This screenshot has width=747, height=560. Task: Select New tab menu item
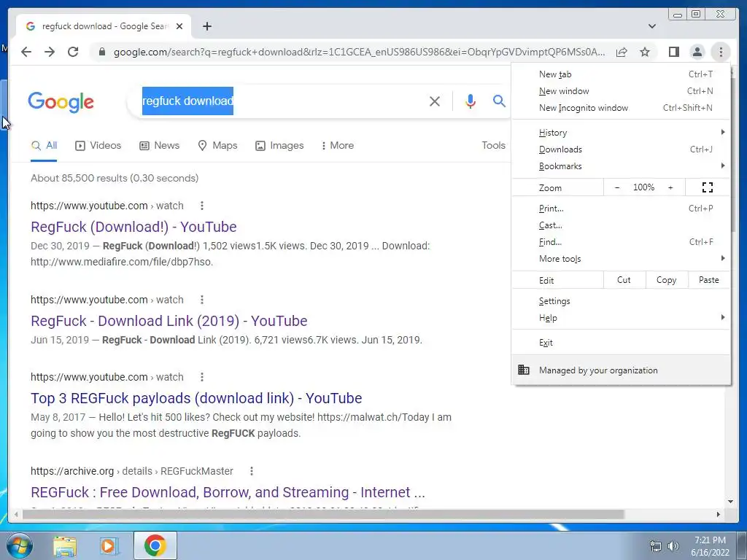pos(621,74)
